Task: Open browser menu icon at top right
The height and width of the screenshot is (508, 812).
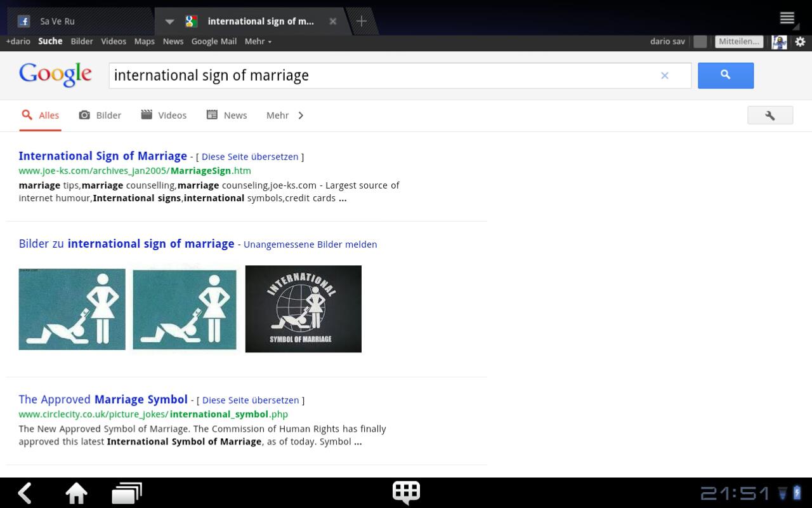Action: pyautogui.click(x=787, y=18)
